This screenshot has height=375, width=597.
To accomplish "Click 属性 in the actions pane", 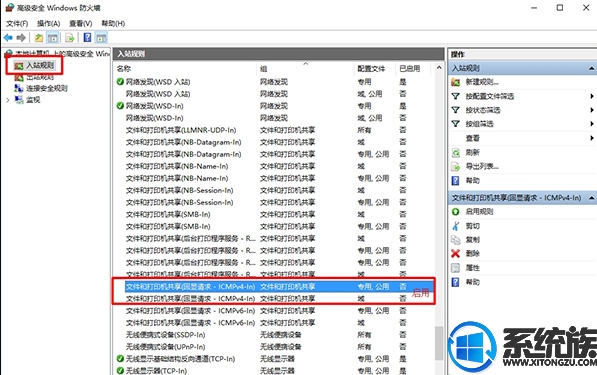I will click(472, 268).
